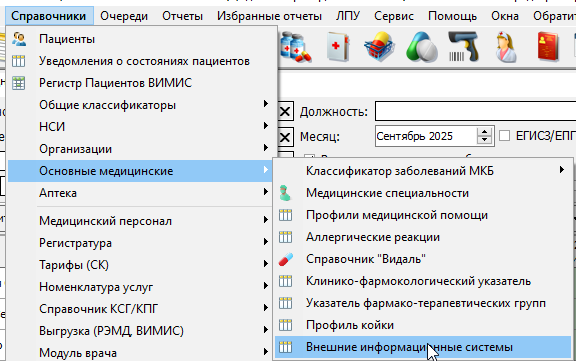Click the Пациенты people icon
The image size is (576, 361).
point(19,39)
